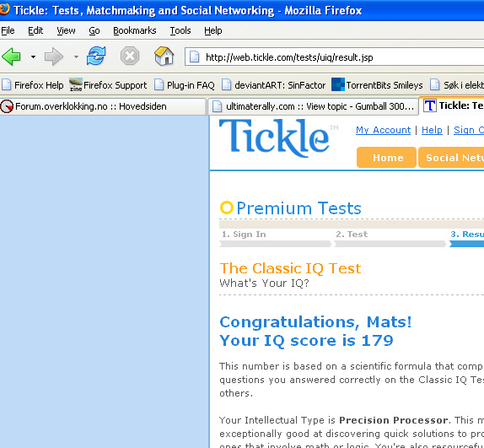484x448 pixels.
Task: Open the My Account link
Action: [x=383, y=130]
